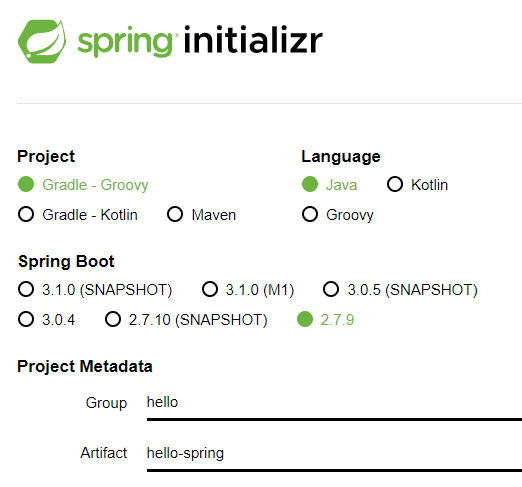The height and width of the screenshot is (487, 522).
Task: Click the Group field label
Action: tap(106, 403)
